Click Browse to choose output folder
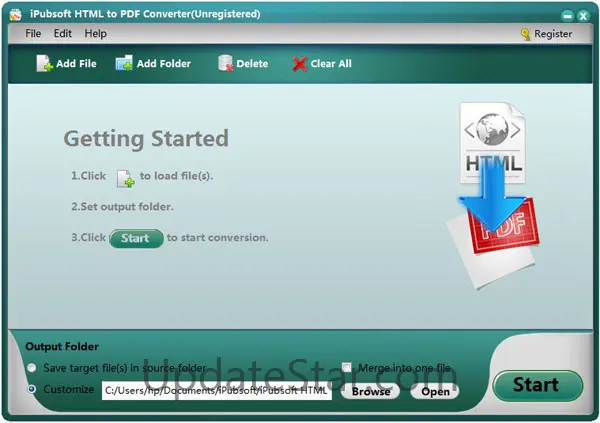The height and width of the screenshot is (423, 600). [x=370, y=391]
